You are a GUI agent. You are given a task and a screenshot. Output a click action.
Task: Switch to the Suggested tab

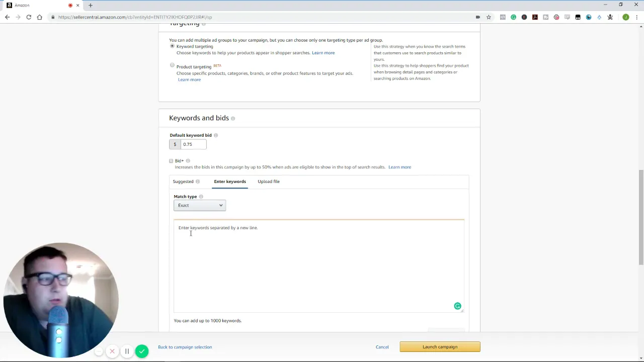point(183,182)
